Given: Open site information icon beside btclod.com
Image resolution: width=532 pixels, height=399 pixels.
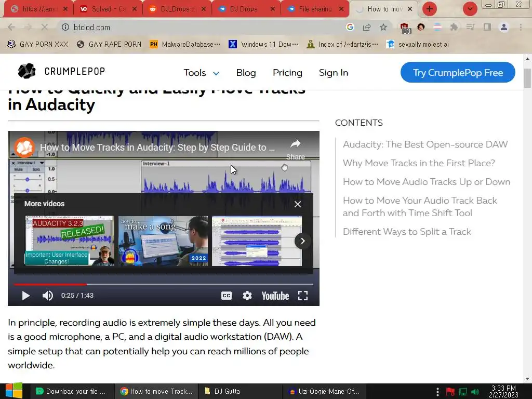Looking at the screenshot, I should point(65,27).
